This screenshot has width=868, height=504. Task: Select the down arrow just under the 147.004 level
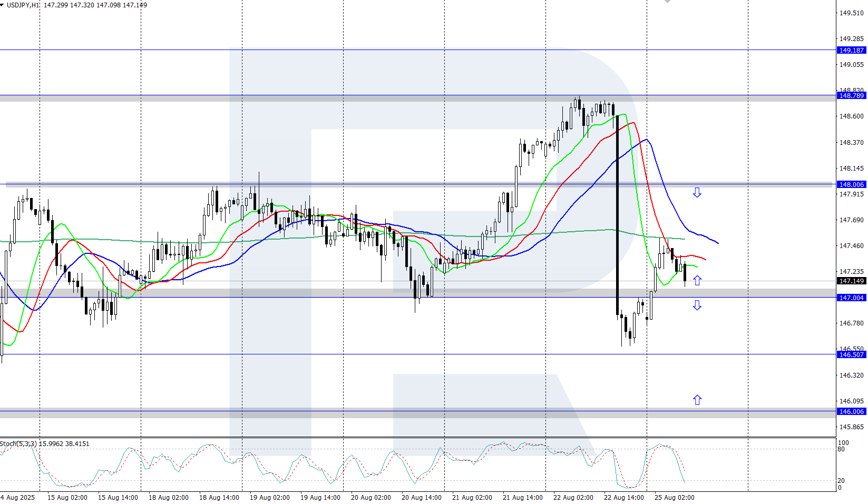pos(697,305)
